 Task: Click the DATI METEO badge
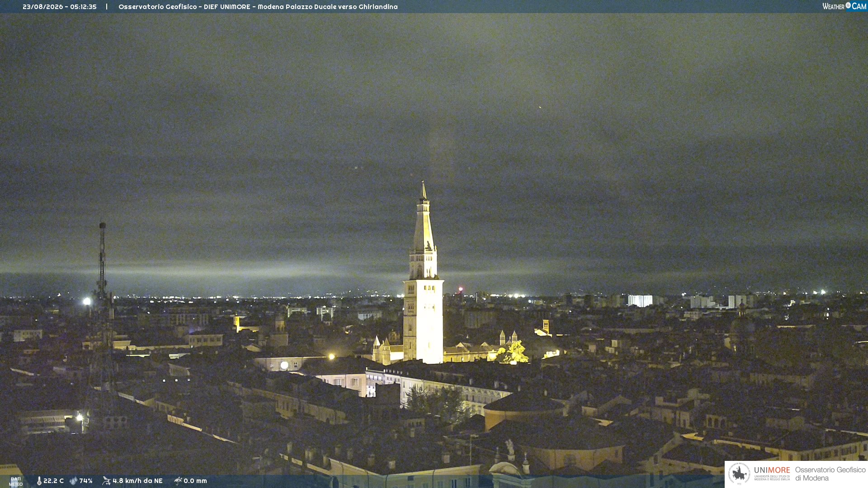(x=16, y=481)
